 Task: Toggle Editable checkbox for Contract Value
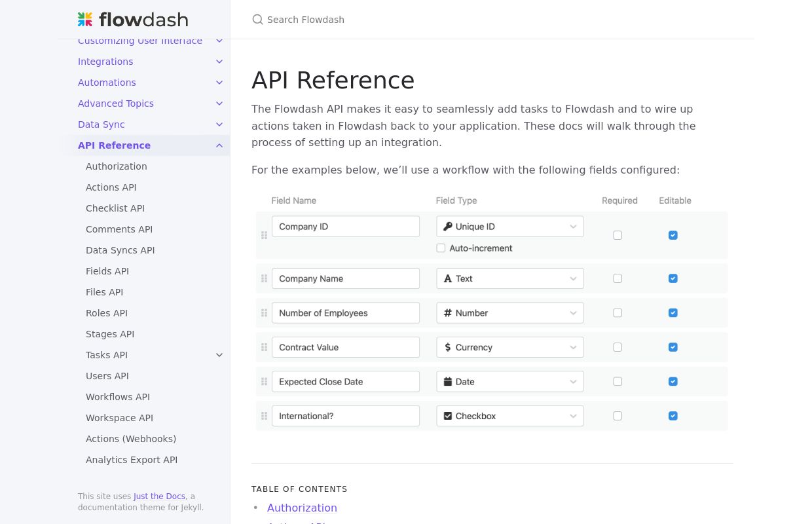click(673, 347)
